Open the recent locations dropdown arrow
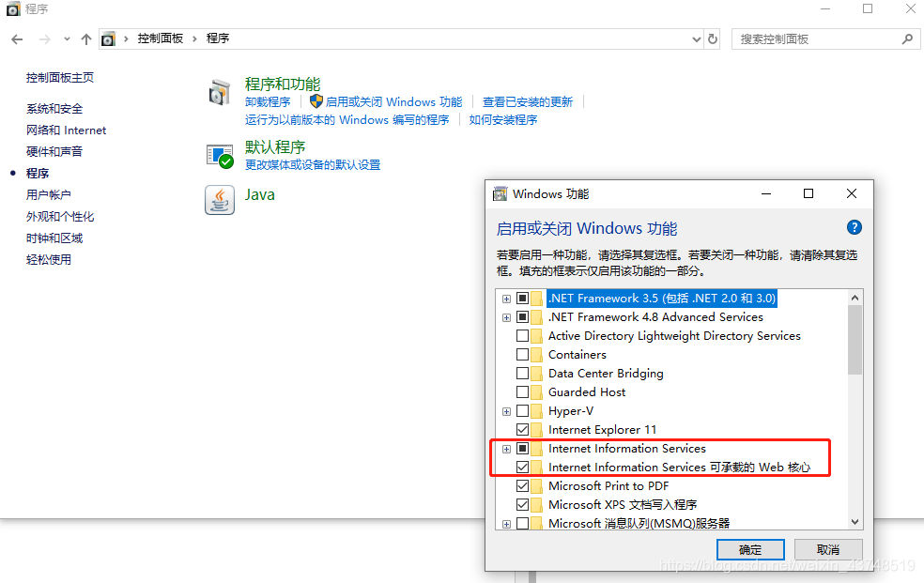Viewport: 924px width, 583px height. pos(67,39)
